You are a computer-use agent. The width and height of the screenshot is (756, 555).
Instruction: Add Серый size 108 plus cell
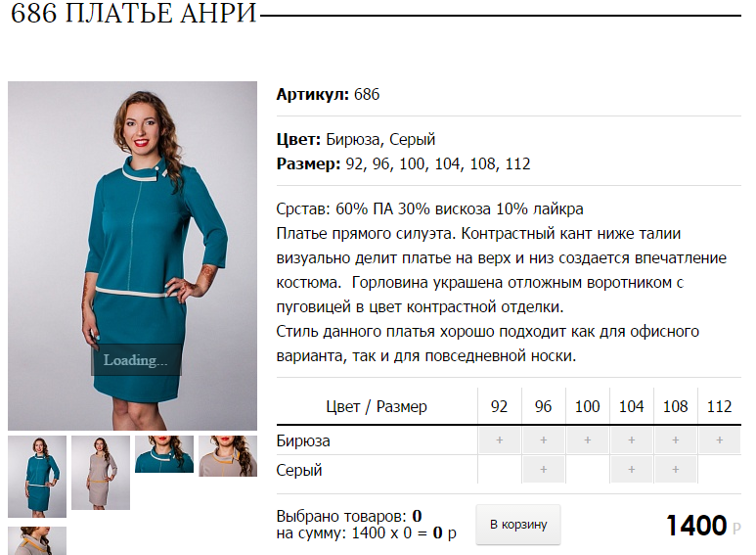click(676, 470)
